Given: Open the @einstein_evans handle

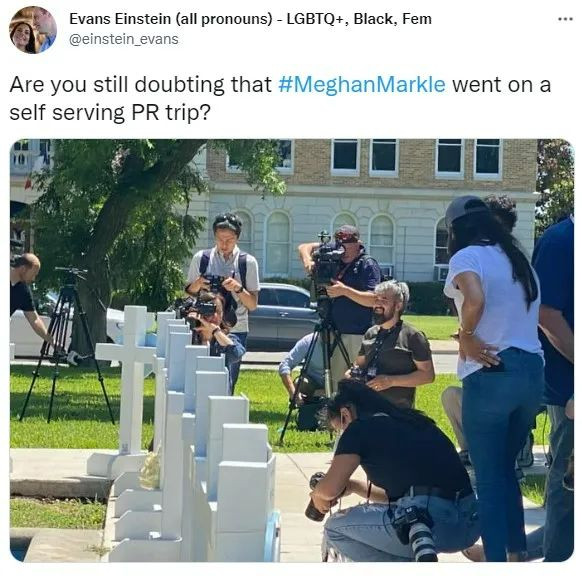Looking at the screenshot, I should coord(124,39).
